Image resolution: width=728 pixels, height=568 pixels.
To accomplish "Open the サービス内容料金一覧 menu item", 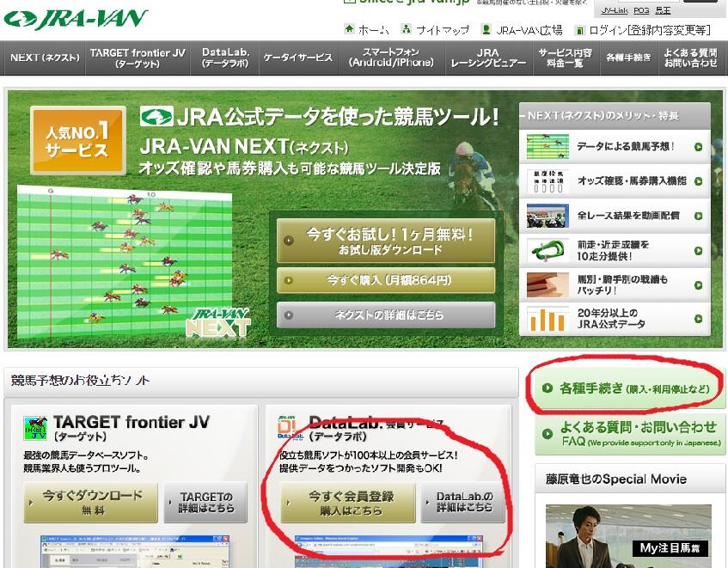I will 565,58.
